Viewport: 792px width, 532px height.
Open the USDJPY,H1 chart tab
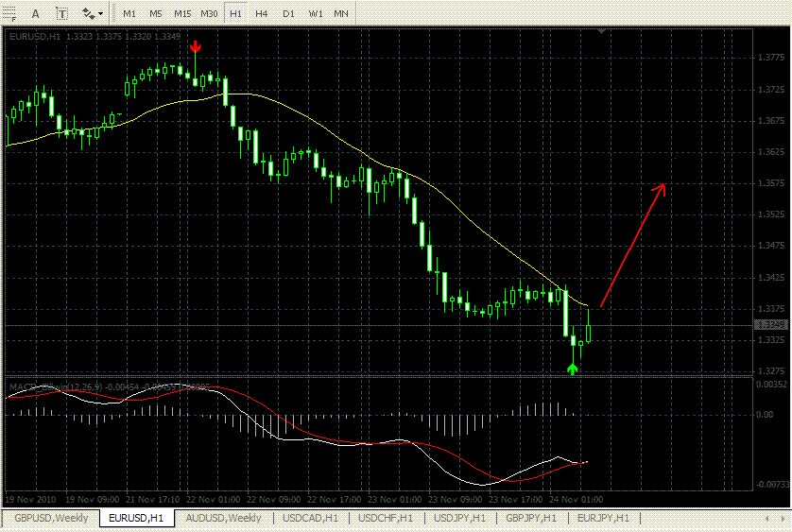[459, 518]
